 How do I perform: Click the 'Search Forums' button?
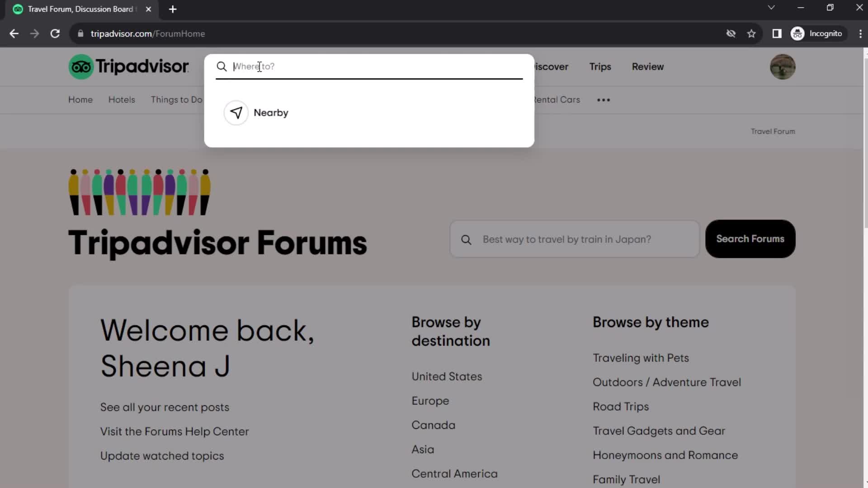(x=750, y=238)
